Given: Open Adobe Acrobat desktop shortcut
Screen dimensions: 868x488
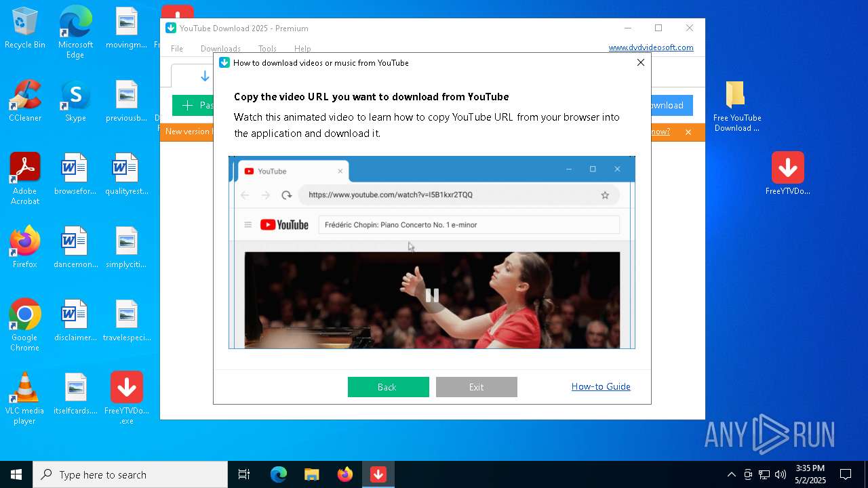Looking at the screenshot, I should coord(25,179).
